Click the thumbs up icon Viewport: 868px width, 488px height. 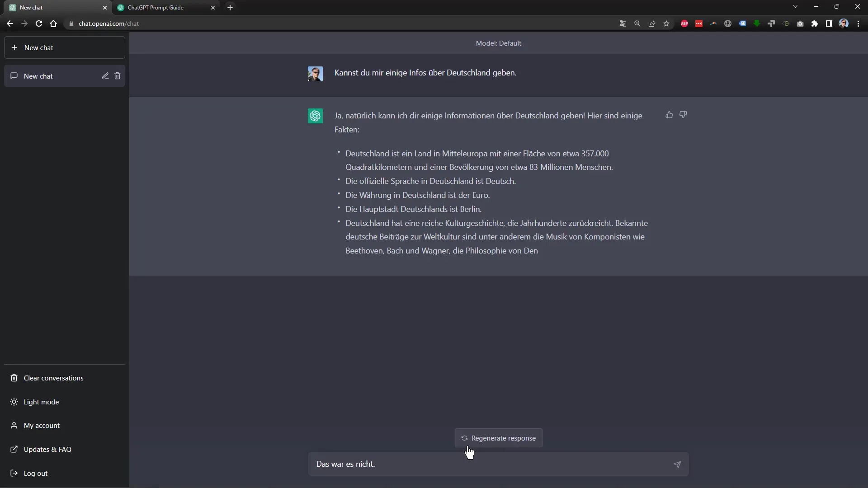[x=668, y=114]
